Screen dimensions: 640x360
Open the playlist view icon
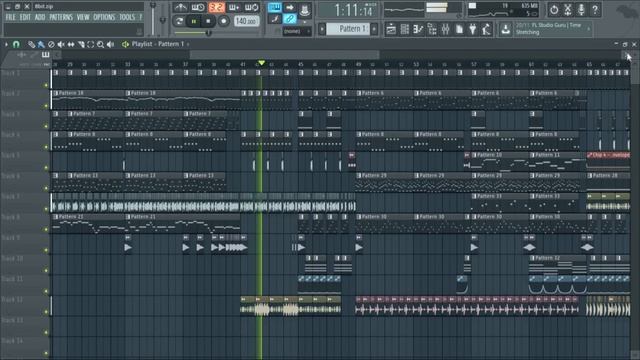[391, 29]
